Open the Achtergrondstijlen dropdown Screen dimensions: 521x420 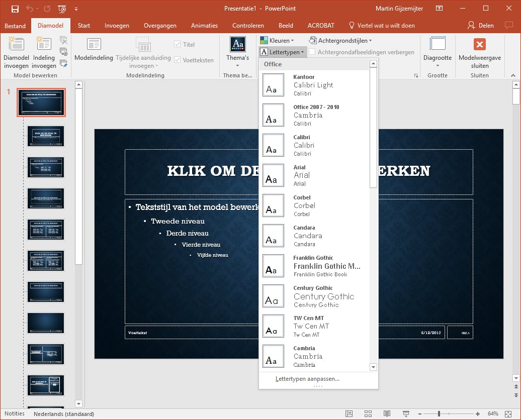click(340, 41)
